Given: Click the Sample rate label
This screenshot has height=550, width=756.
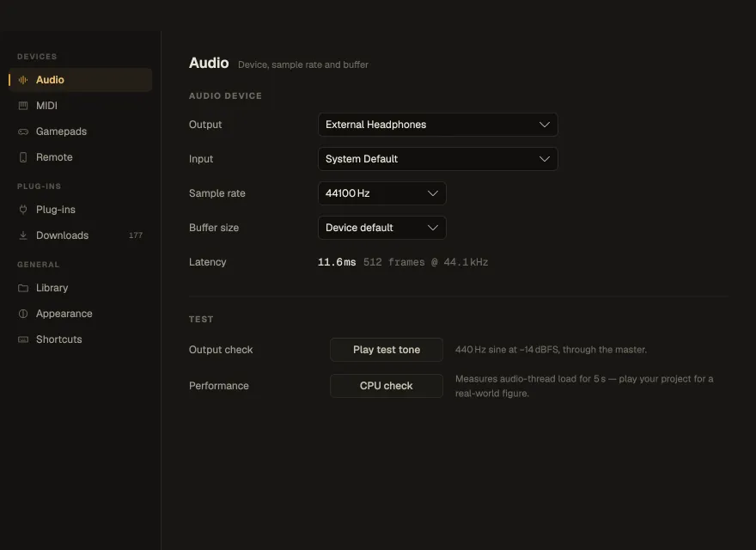Looking at the screenshot, I should click(217, 193).
